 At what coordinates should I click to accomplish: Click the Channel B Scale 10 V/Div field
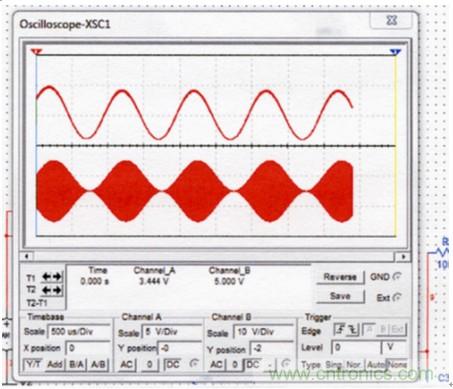point(264,332)
